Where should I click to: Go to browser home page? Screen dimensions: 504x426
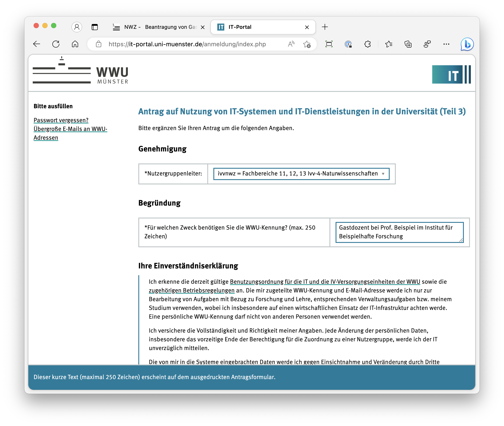pos(75,44)
